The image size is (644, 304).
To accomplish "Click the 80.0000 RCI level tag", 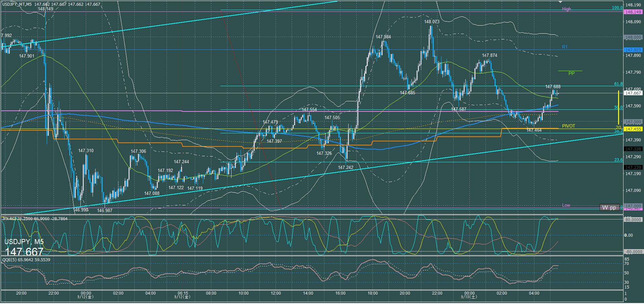I will click(633, 219).
